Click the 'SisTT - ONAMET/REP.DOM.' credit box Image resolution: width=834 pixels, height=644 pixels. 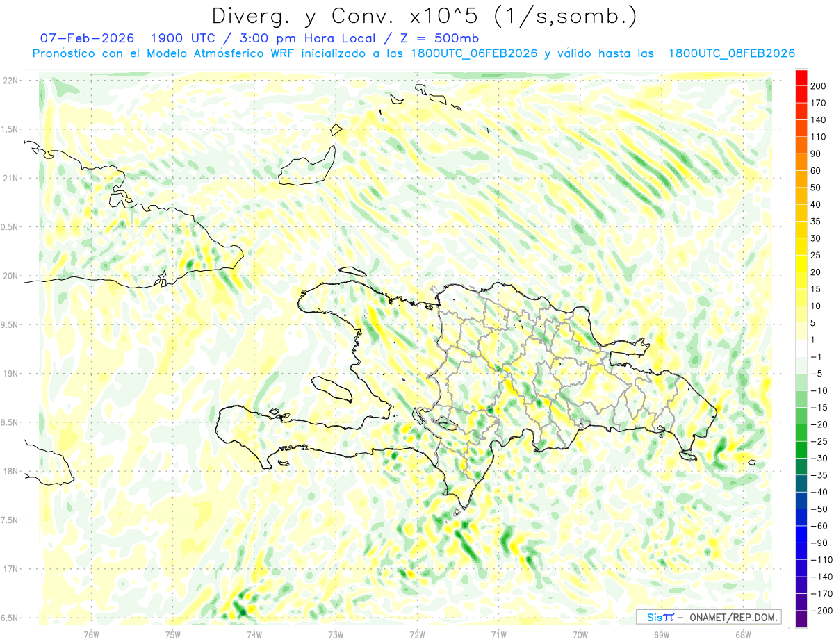pyautogui.click(x=709, y=617)
